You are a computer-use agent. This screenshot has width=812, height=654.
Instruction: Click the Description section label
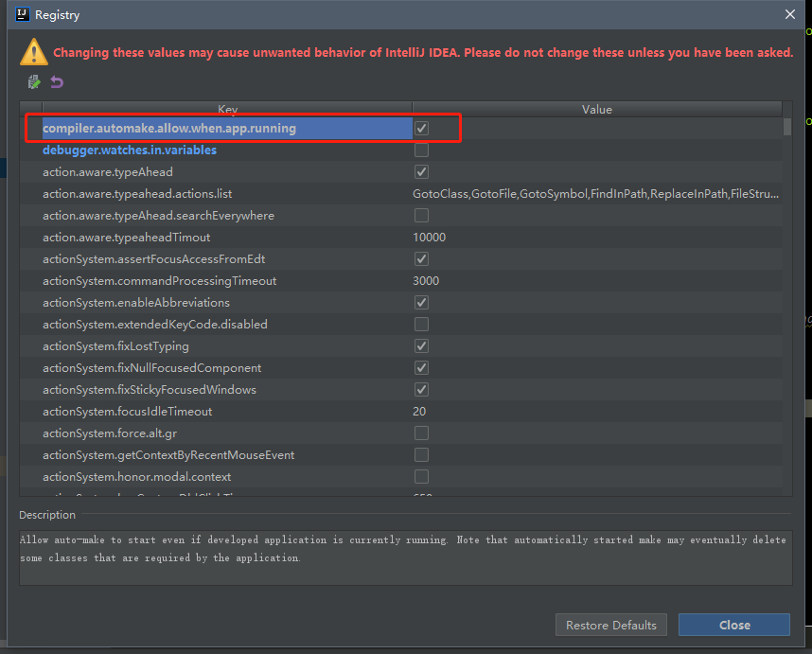[47, 514]
